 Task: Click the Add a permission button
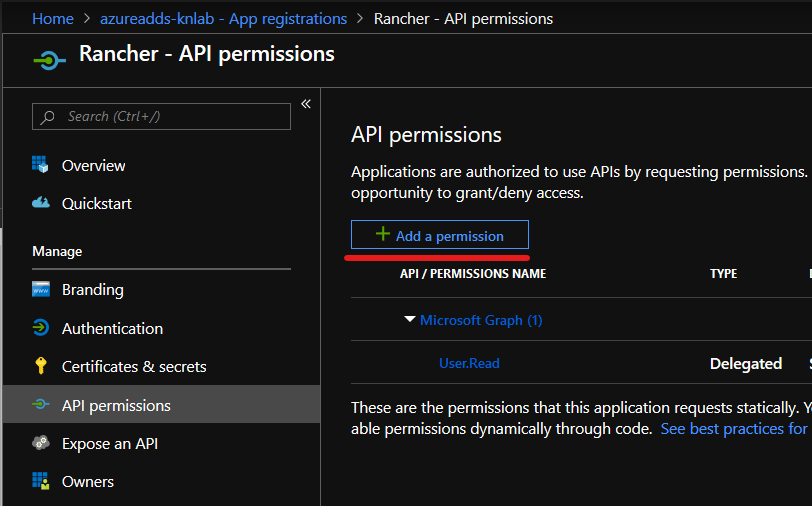(440, 235)
